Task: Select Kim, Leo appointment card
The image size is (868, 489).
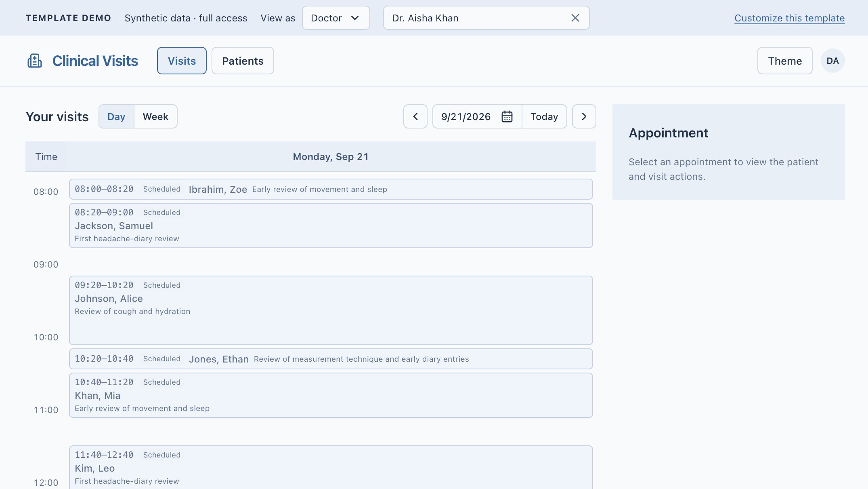Action: pyautogui.click(x=331, y=468)
